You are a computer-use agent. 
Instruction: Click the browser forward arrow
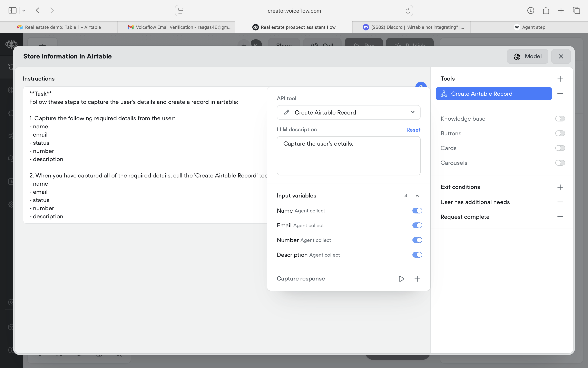point(52,10)
